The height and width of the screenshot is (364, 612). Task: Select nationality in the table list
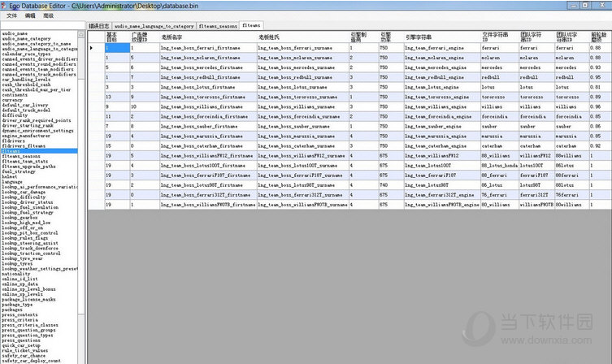tap(15, 274)
